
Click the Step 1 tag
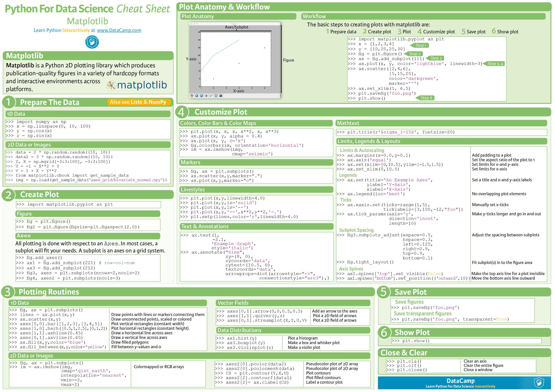pyautogui.click(x=421, y=45)
